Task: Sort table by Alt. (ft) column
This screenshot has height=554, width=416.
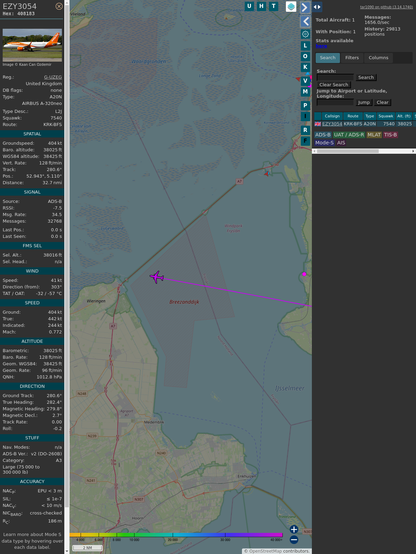Action: click(x=403, y=116)
